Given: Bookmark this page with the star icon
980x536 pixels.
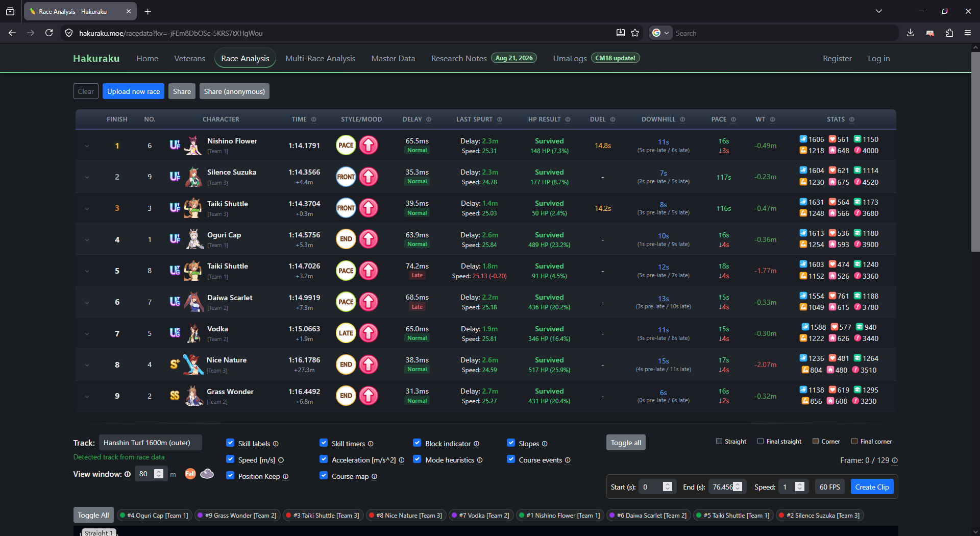Looking at the screenshot, I should pos(635,33).
